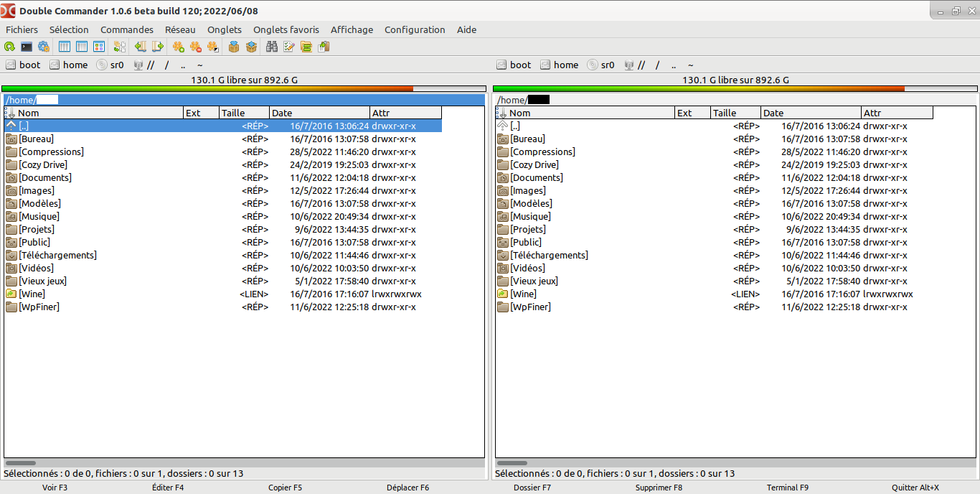Open the Commandes menu

[x=127, y=29]
